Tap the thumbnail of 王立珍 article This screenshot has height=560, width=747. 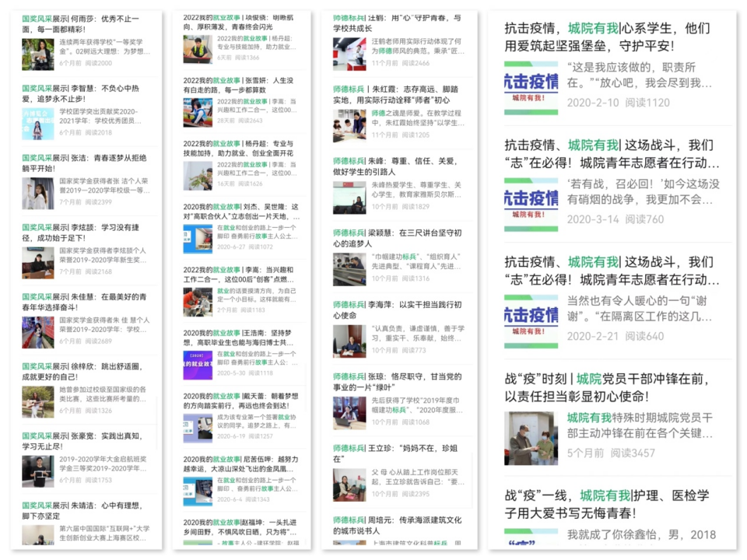coord(349,485)
